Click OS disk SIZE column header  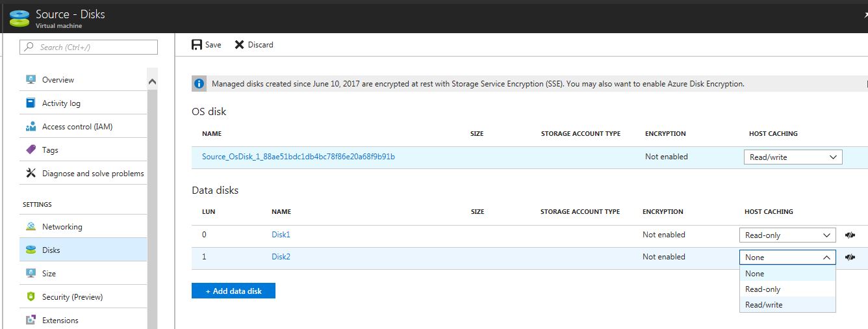click(477, 133)
